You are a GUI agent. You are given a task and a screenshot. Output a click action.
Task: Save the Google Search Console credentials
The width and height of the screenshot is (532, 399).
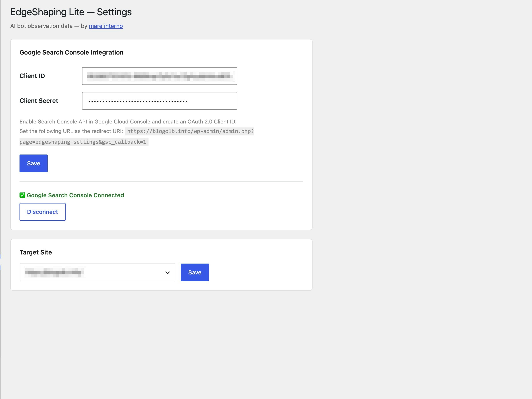tap(33, 163)
